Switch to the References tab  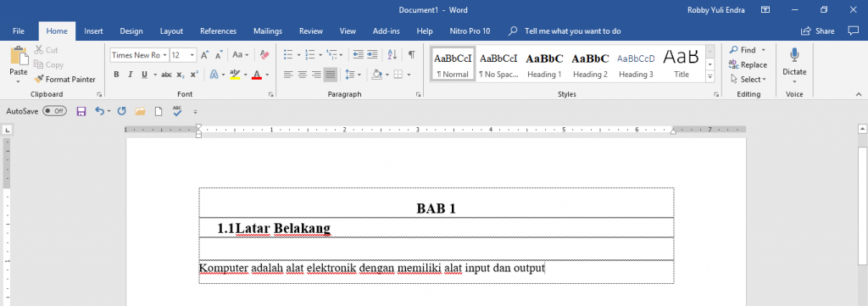(x=218, y=31)
